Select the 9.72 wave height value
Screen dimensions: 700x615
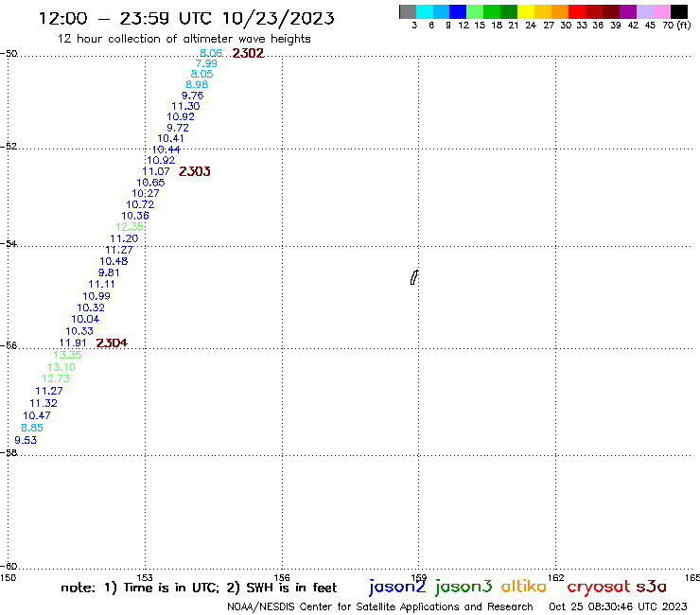[x=178, y=128]
